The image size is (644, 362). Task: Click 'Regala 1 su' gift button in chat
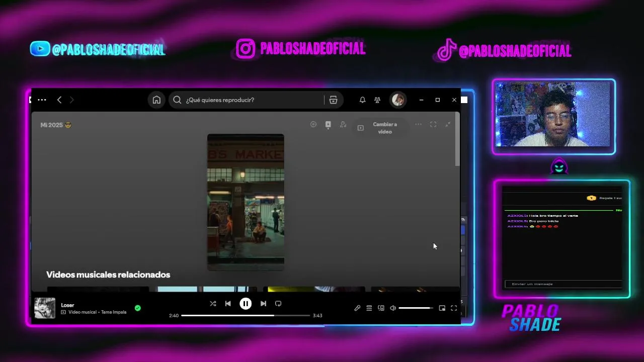[x=604, y=198]
